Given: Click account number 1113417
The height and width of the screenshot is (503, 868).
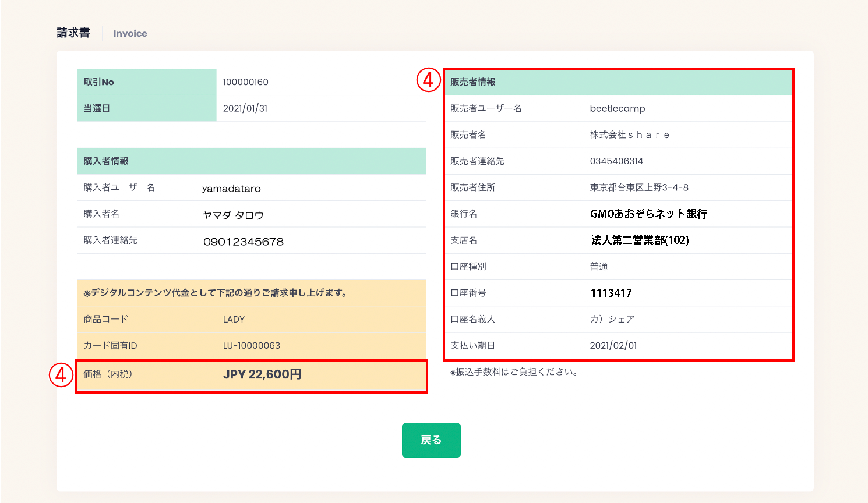Looking at the screenshot, I should click(611, 293).
